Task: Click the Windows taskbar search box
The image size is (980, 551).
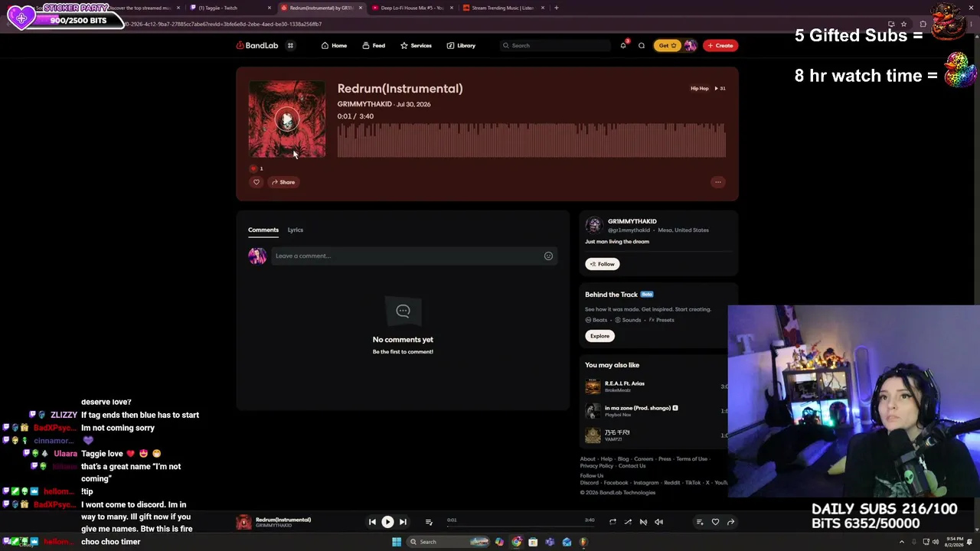Action: click(449, 542)
